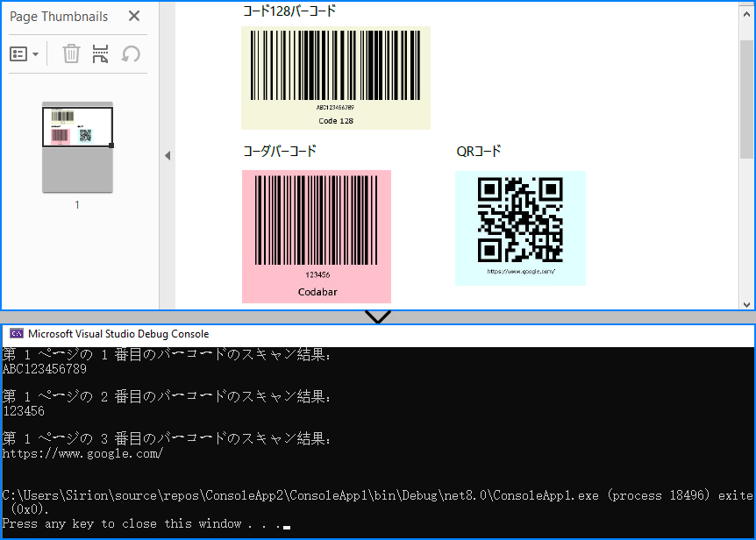Click the scroll up arrow of document
The width and height of the screenshot is (756, 540).
746,14
